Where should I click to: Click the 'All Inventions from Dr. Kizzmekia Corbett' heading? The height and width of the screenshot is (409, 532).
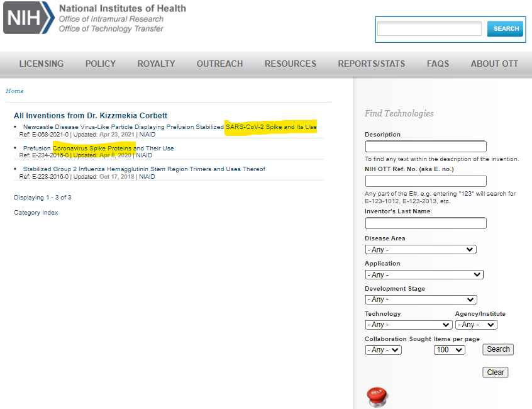pyautogui.click(x=91, y=116)
